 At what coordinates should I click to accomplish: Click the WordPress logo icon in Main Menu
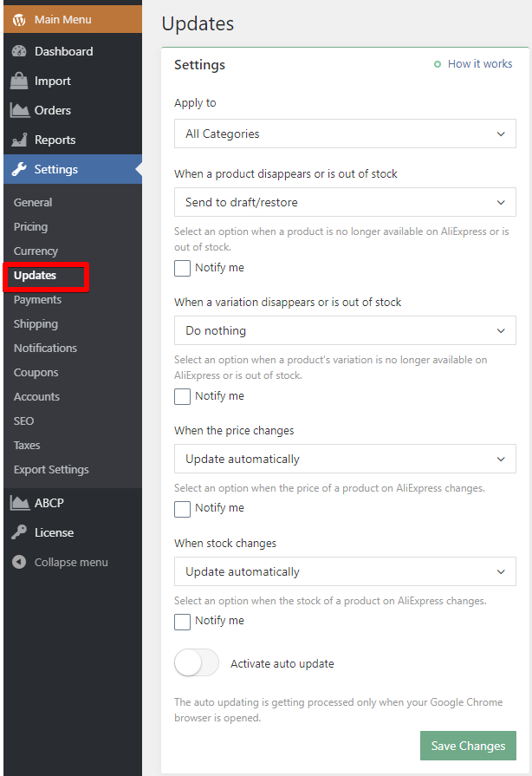coord(19,19)
